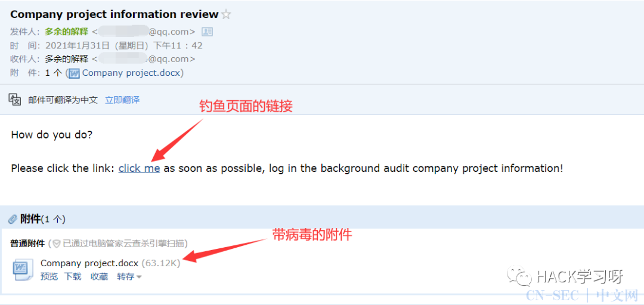644x305 pixels.
Task: Star the Company project information review email
Action: coord(226,15)
